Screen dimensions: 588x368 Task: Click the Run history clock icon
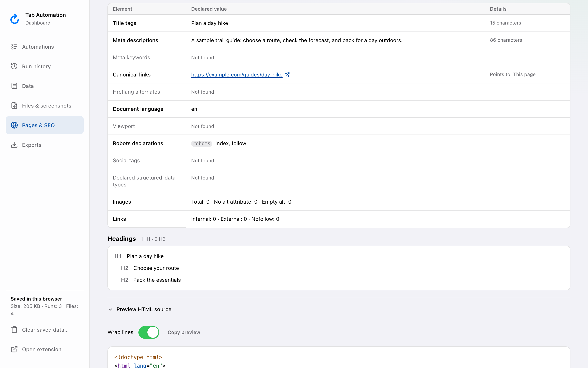pos(14,66)
